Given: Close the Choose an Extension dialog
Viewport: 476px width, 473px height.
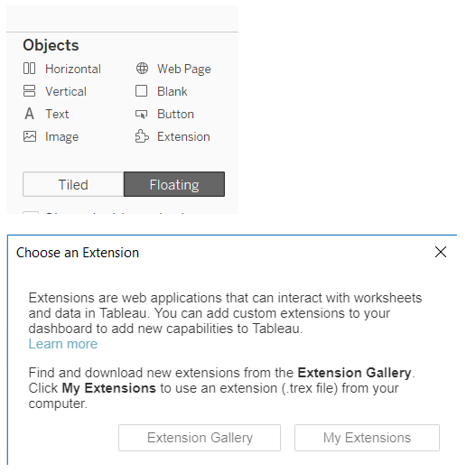Looking at the screenshot, I should (441, 252).
